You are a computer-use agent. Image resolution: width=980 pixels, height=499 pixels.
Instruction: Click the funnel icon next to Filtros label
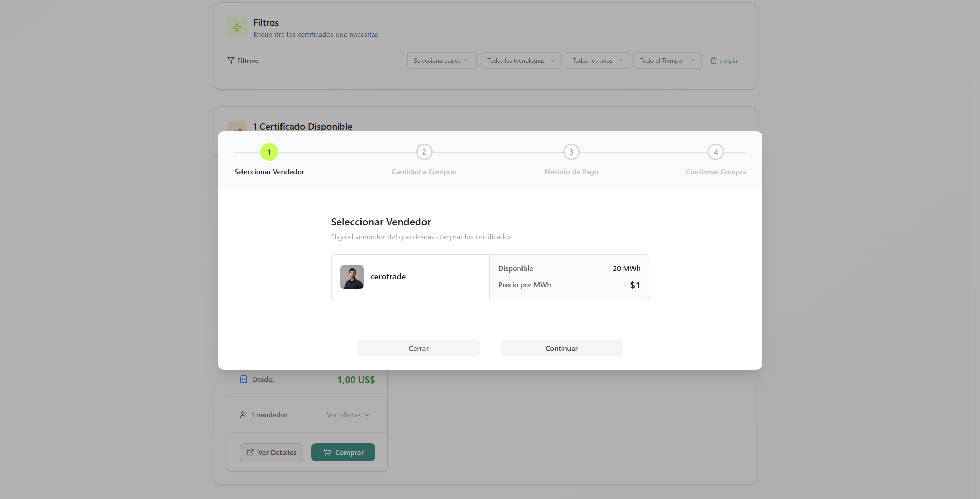[231, 61]
